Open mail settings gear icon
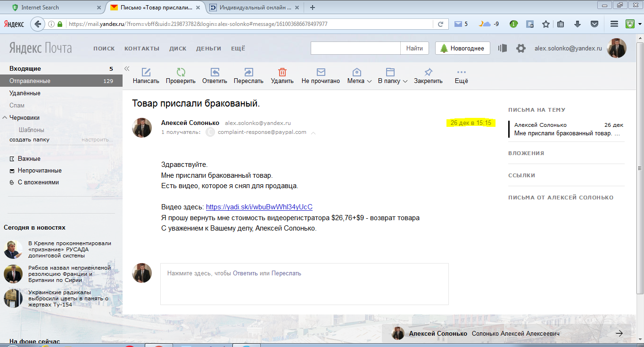This screenshot has width=644, height=347. [x=520, y=48]
